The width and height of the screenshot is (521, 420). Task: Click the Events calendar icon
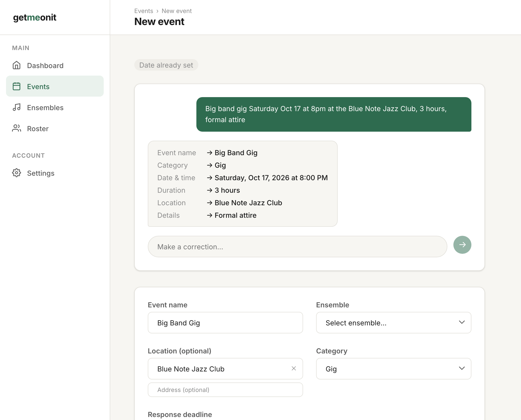coord(17,86)
